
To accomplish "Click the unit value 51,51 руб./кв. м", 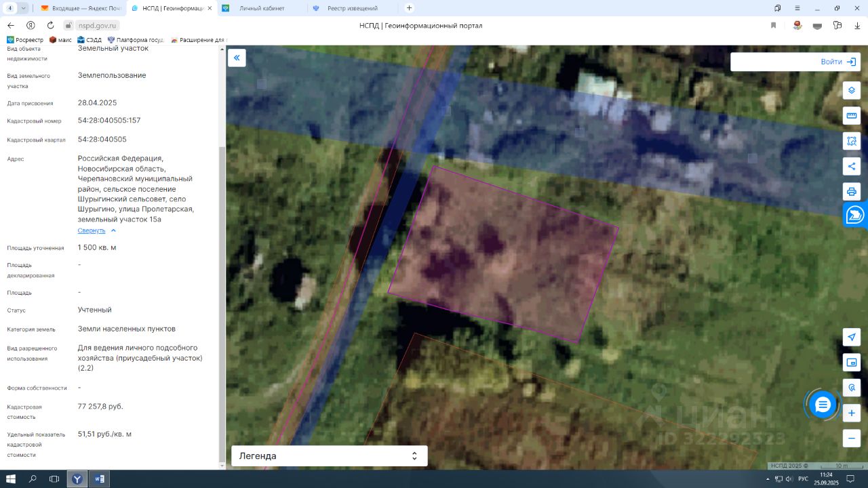I will coord(105,434).
